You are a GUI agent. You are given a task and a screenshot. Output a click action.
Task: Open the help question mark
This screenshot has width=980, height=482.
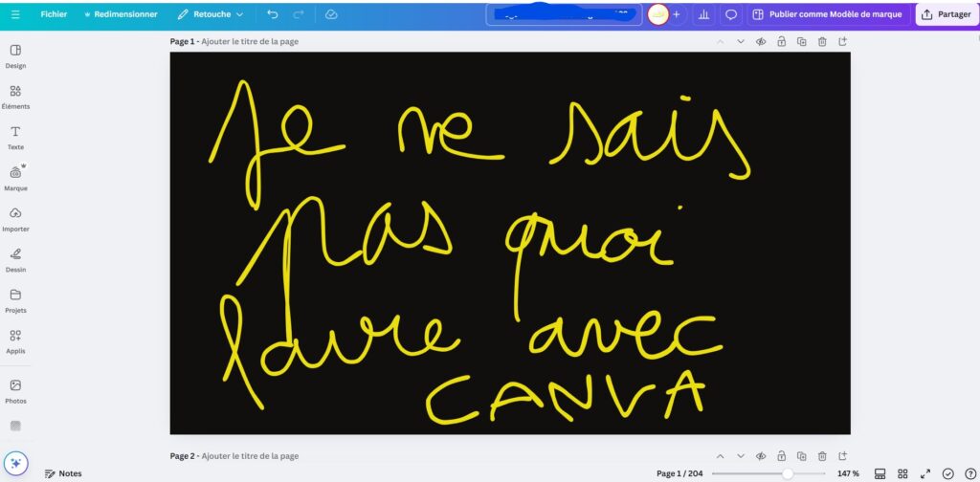[x=970, y=473]
